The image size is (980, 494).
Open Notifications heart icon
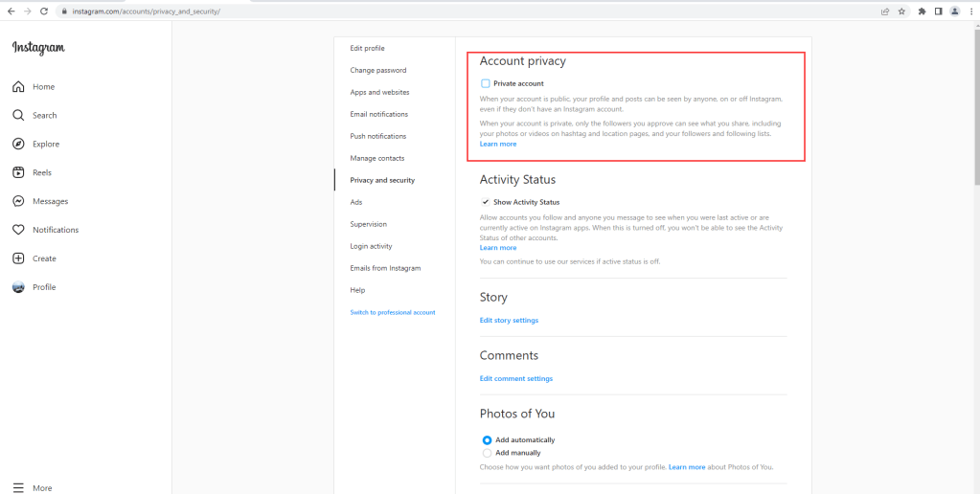click(x=18, y=230)
